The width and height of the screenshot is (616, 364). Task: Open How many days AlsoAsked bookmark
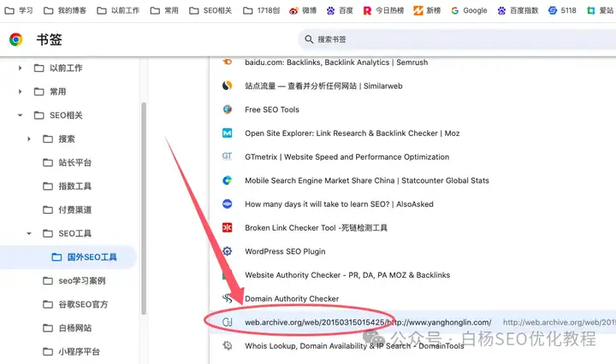pyautogui.click(x=339, y=204)
